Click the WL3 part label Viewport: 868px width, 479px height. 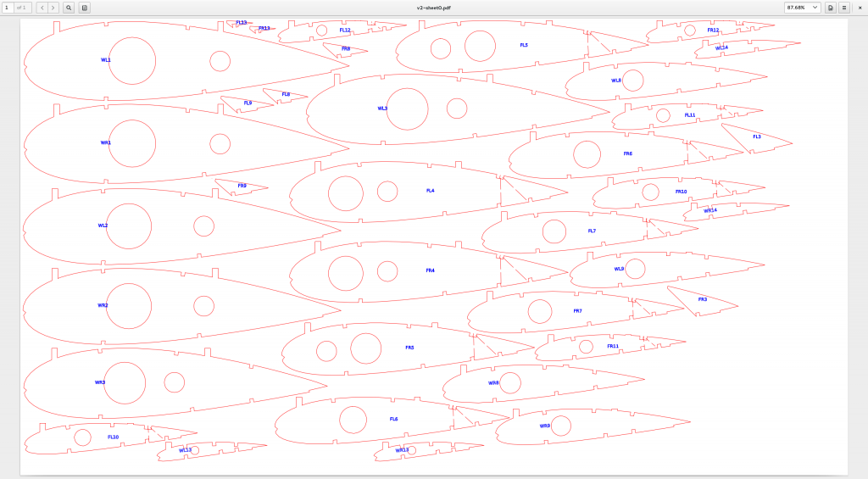click(x=382, y=109)
